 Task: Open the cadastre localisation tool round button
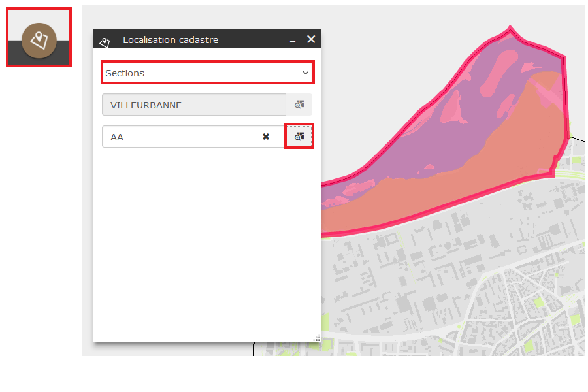[39, 41]
